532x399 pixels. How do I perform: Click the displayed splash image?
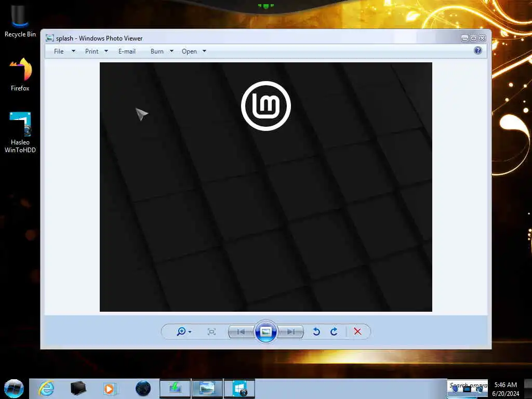pos(265,187)
